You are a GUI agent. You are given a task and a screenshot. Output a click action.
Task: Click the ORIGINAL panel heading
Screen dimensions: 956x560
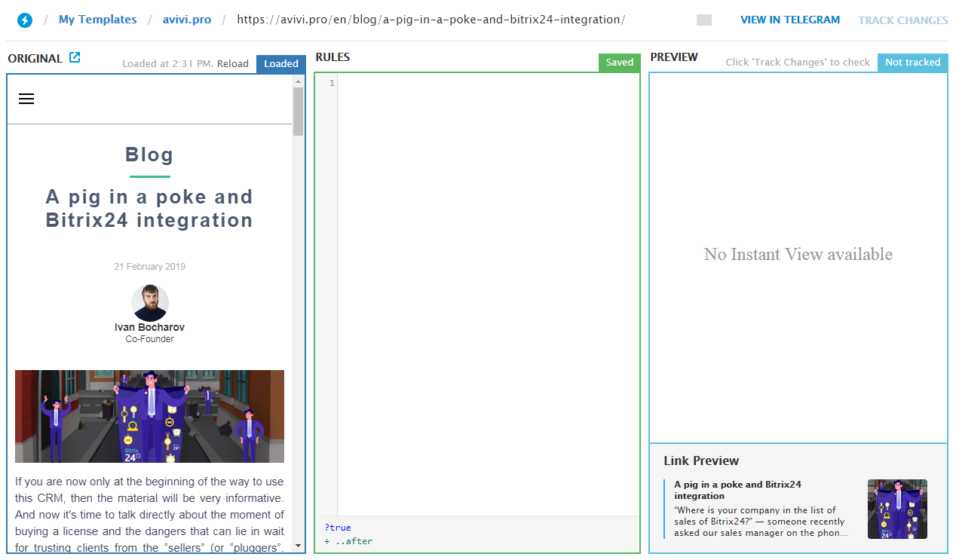[x=35, y=58]
